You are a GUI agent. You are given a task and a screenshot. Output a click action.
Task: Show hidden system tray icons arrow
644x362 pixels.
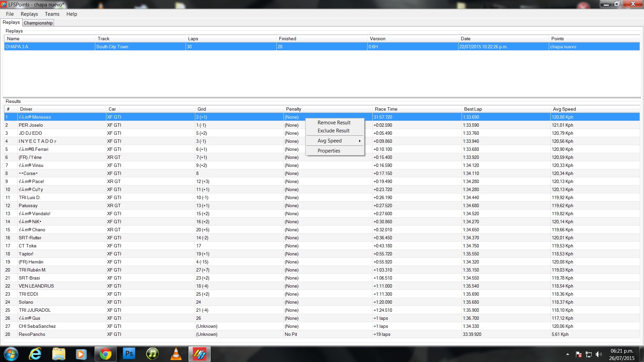coord(568,354)
